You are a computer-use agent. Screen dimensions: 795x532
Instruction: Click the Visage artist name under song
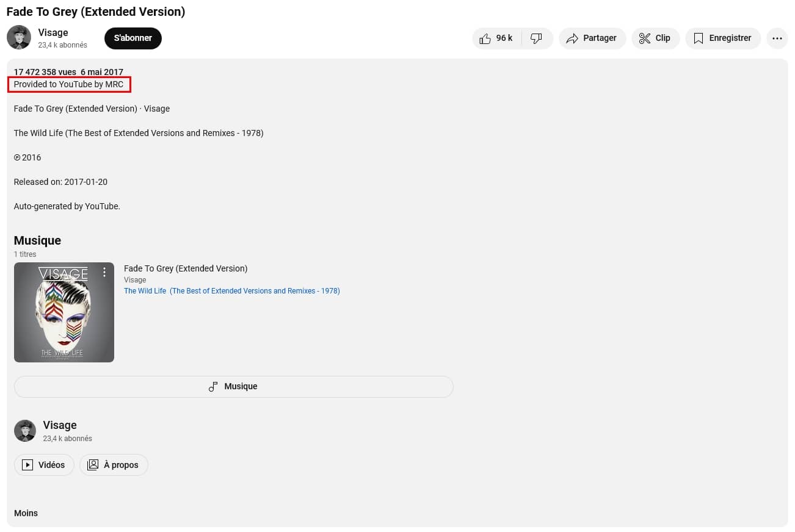click(x=135, y=280)
